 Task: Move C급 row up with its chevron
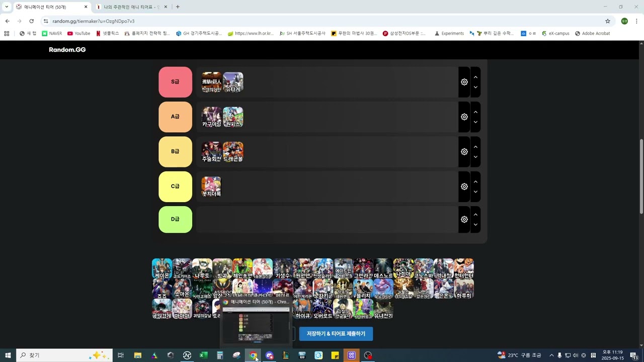pyautogui.click(x=475, y=182)
